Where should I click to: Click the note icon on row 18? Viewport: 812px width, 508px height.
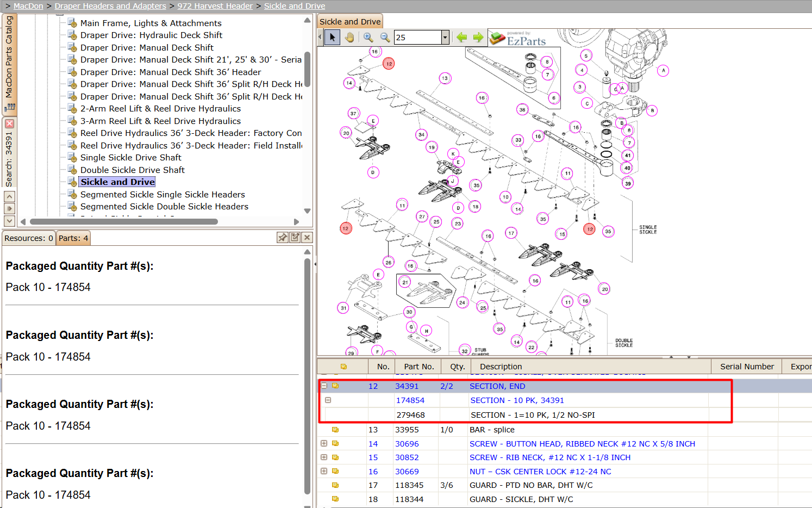click(x=335, y=499)
